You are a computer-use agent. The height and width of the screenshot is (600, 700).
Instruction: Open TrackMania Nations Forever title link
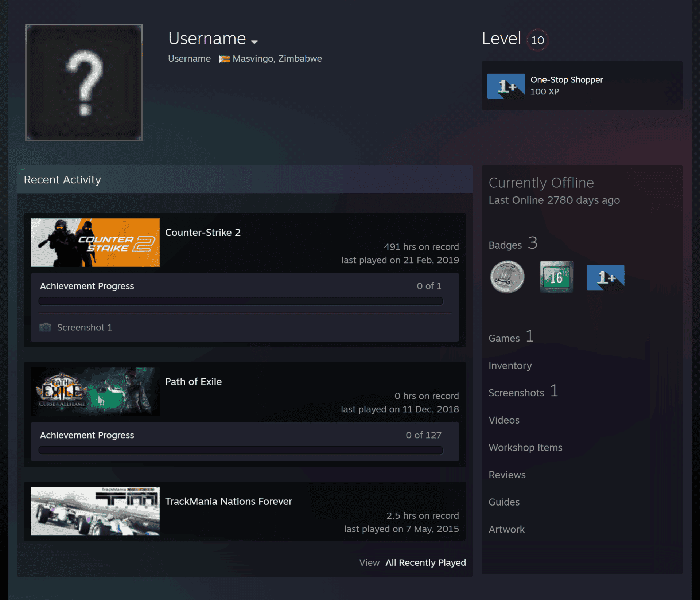point(229,502)
